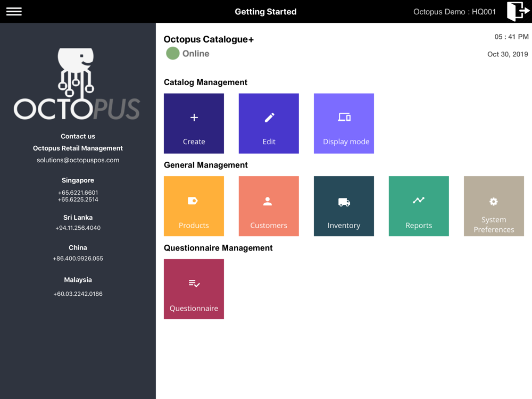The image size is (532, 399).
Task: Click the General Management heading
Action: click(x=205, y=165)
